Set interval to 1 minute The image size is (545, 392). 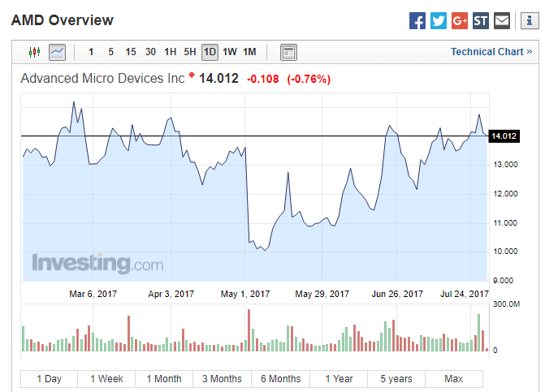(91, 52)
